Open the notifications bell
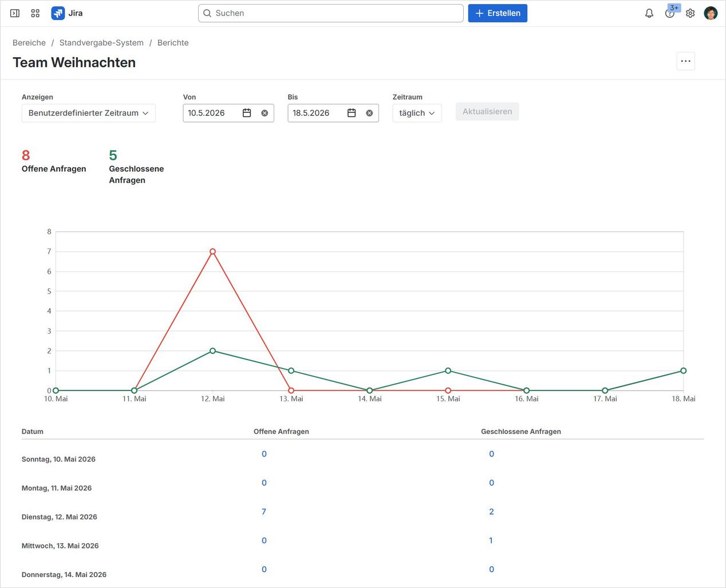Image resolution: width=726 pixels, height=588 pixels. (649, 13)
